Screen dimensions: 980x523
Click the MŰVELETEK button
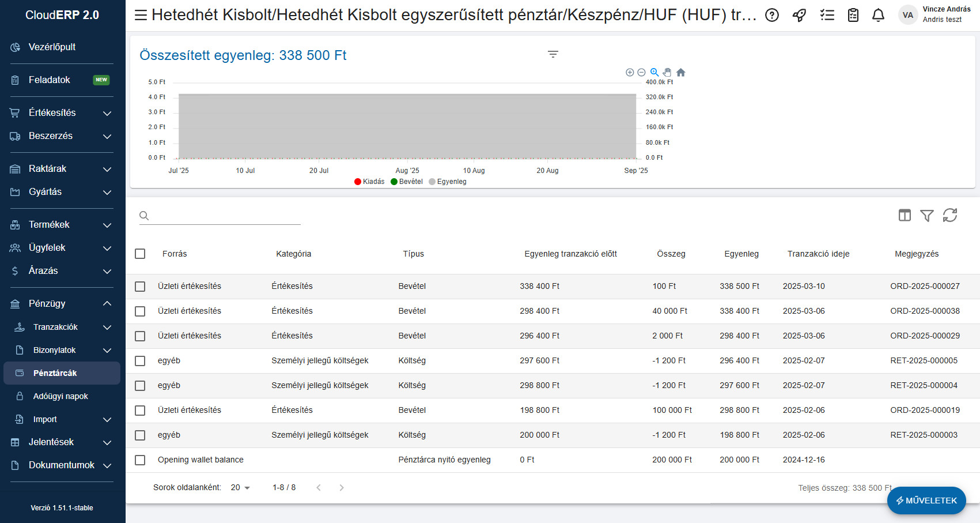pos(926,501)
